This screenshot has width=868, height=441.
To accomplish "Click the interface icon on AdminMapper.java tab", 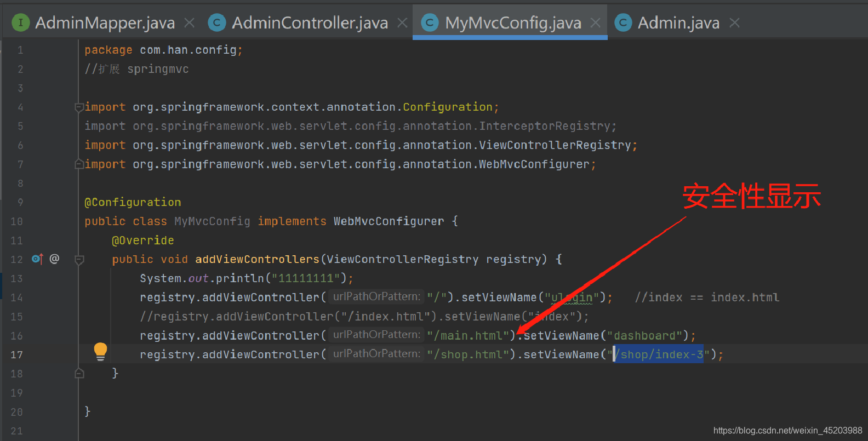I will 21,22.
